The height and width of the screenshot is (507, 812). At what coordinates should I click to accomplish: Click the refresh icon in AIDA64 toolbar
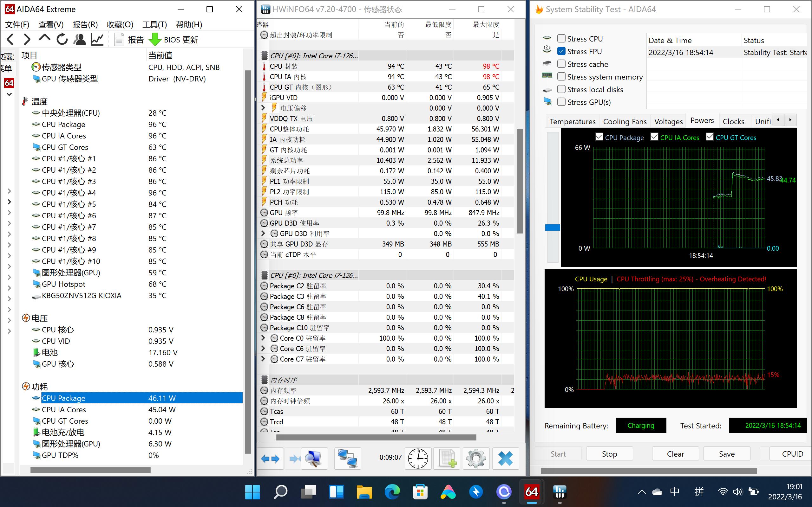point(62,39)
